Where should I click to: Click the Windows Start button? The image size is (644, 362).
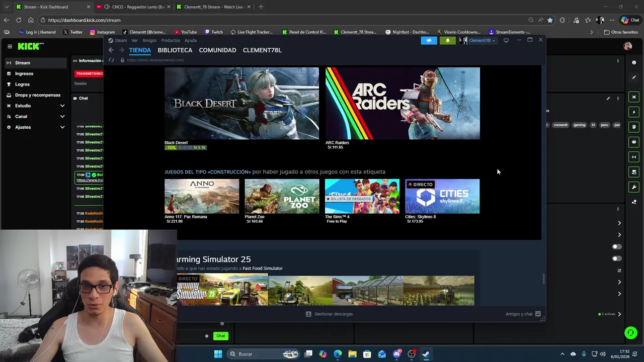click(218, 354)
